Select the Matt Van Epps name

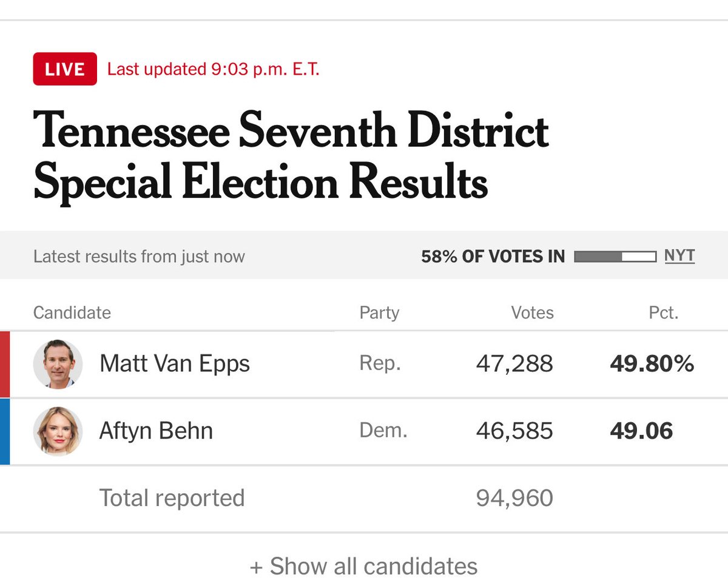[175, 364]
